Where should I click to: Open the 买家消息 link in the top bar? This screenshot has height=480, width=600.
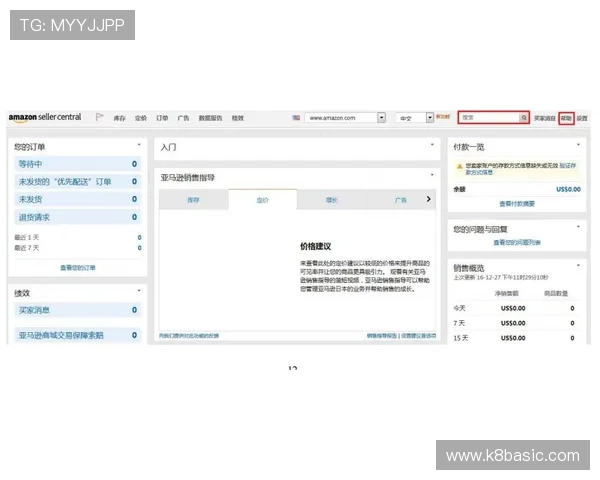pos(545,118)
